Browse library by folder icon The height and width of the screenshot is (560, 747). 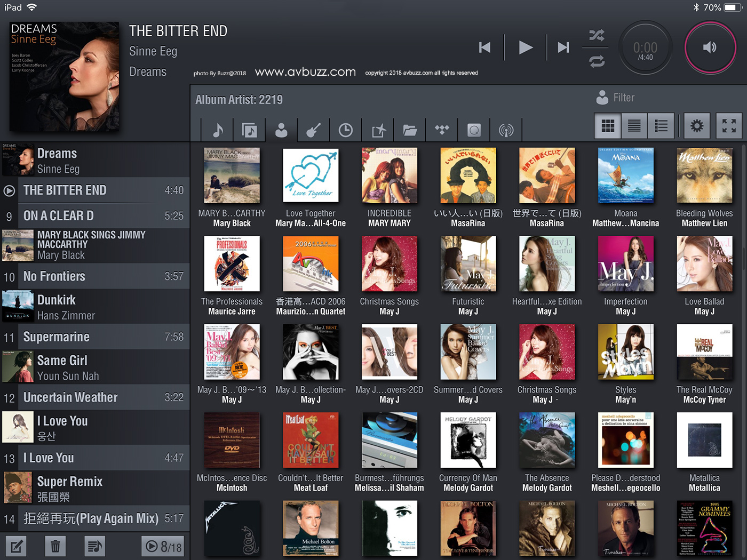410,130
